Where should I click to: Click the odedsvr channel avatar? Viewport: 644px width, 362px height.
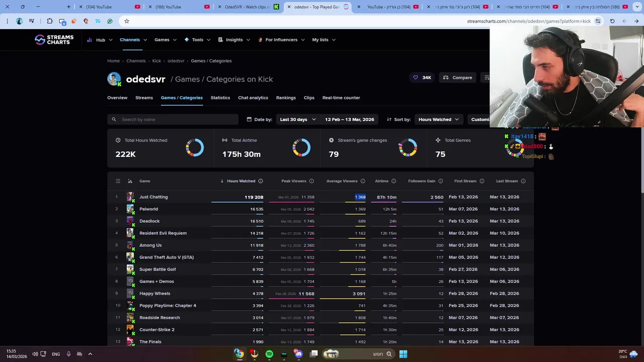coord(114,79)
